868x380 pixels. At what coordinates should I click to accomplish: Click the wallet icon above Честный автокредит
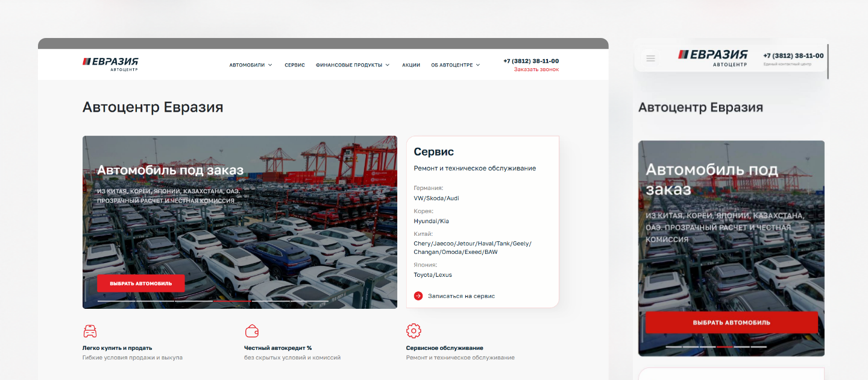(252, 331)
